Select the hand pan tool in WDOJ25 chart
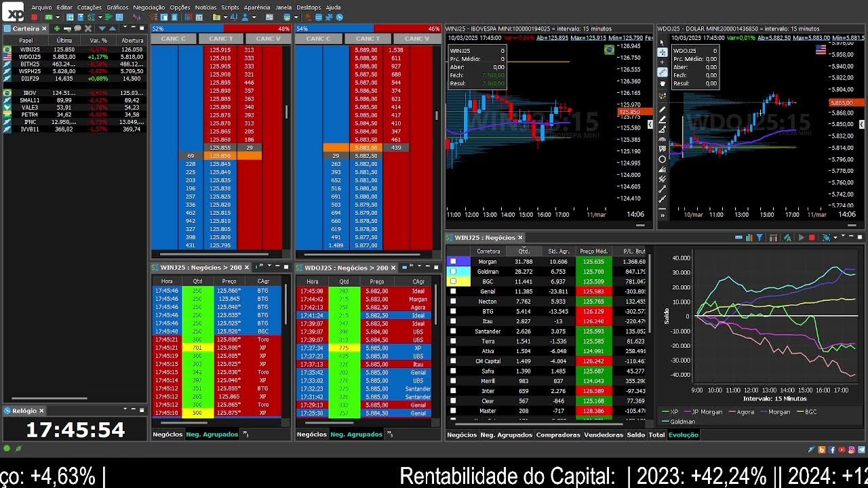 pyautogui.click(x=663, y=83)
